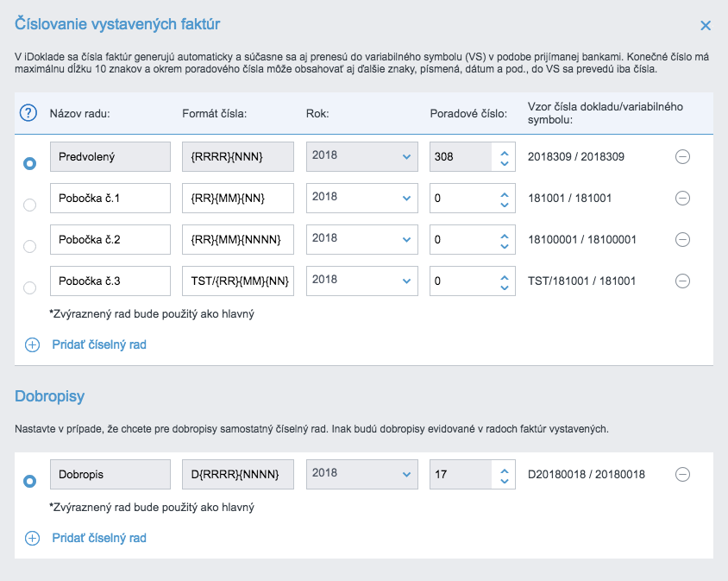Click the help question mark icon
Screen dimensions: 728x581
point(28,112)
